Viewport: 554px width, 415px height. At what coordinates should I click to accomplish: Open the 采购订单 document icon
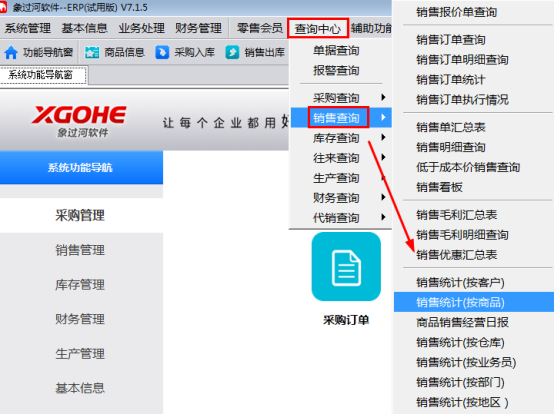pos(346,267)
